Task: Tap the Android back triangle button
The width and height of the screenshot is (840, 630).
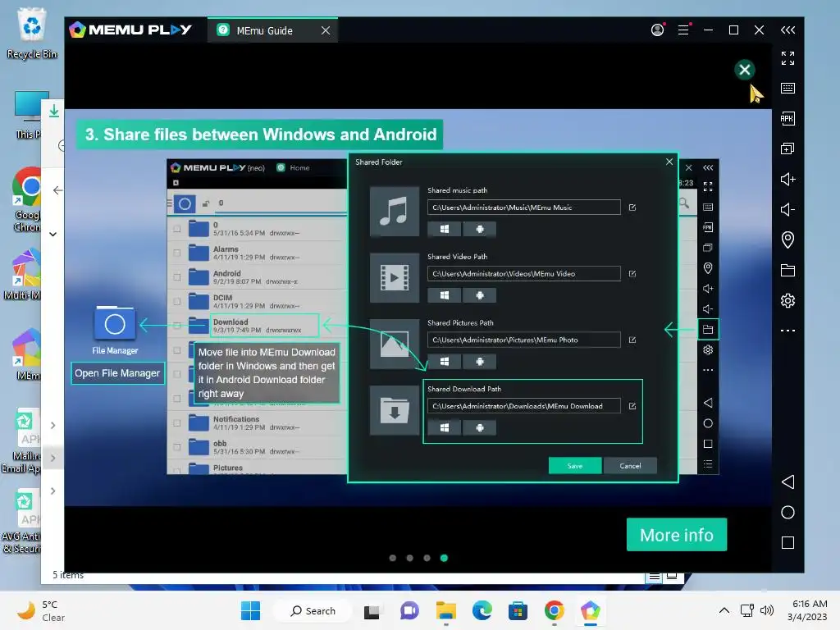Action: (787, 482)
